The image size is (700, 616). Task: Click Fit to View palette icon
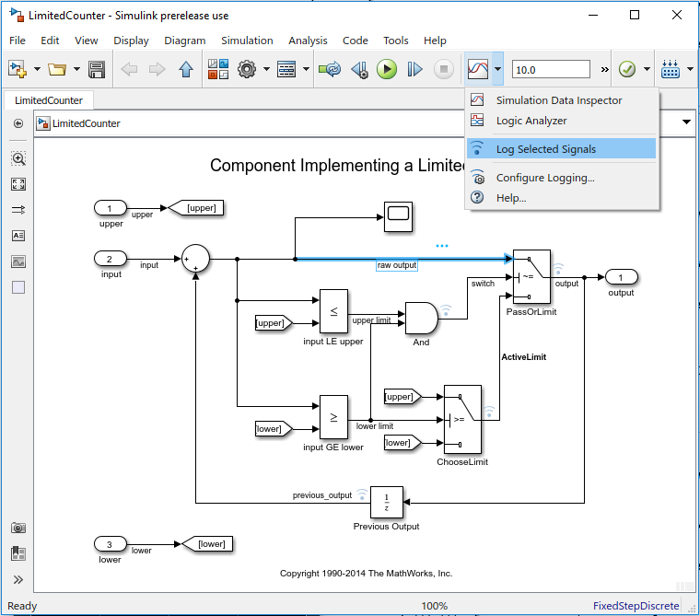pyautogui.click(x=18, y=184)
